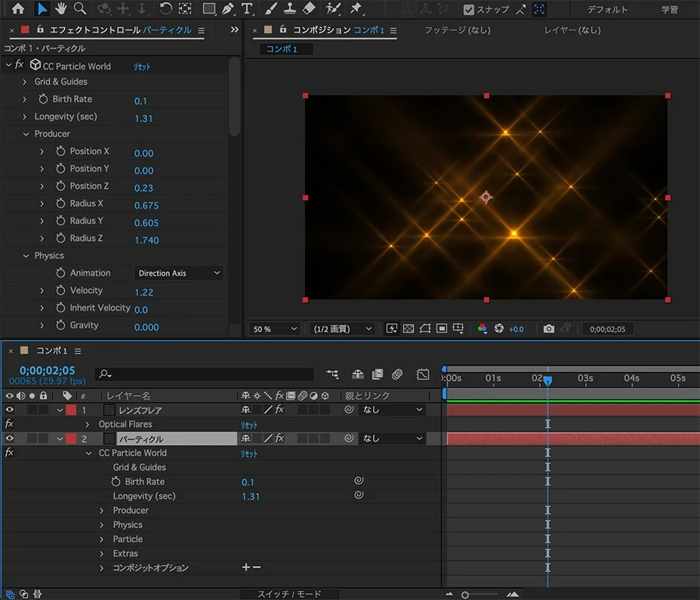This screenshot has width=700, height=600.
Task: Pick the Eraser tool
Action: (309, 9)
